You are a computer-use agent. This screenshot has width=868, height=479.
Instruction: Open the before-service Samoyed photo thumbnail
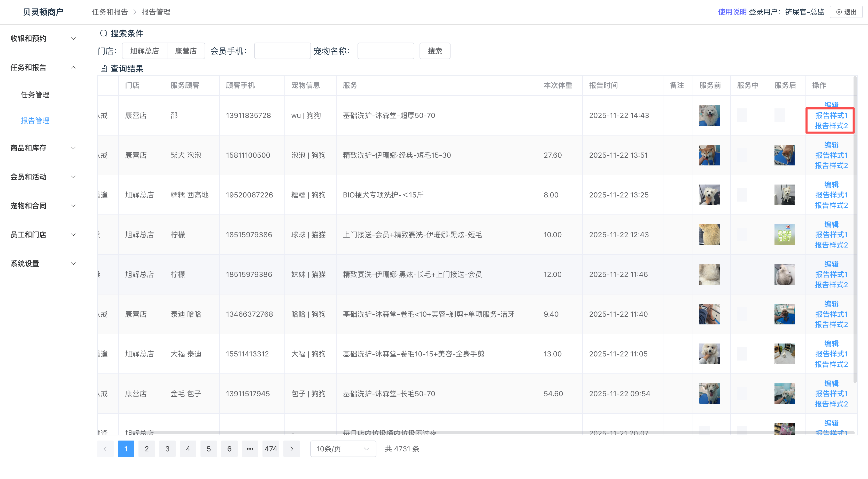click(x=709, y=115)
